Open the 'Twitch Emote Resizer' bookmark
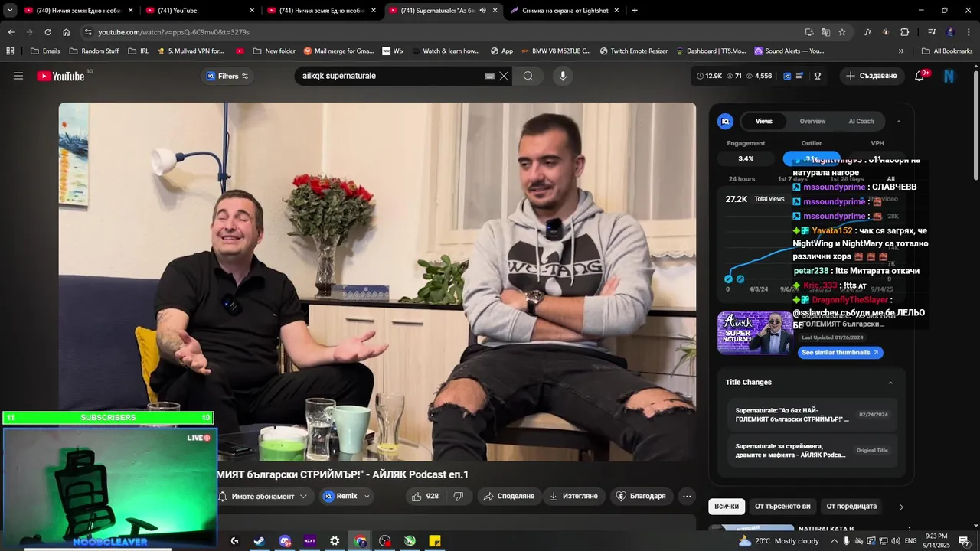 [634, 51]
